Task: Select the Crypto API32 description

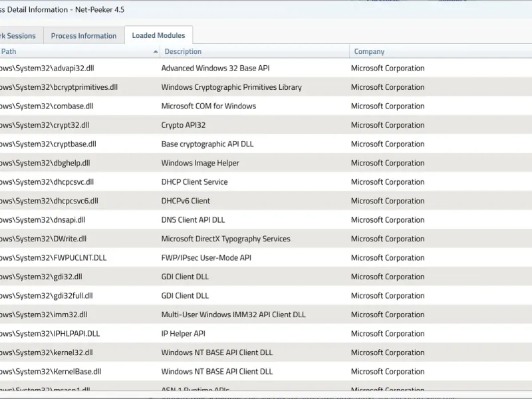Action: pyautogui.click(x=184, y=125)
